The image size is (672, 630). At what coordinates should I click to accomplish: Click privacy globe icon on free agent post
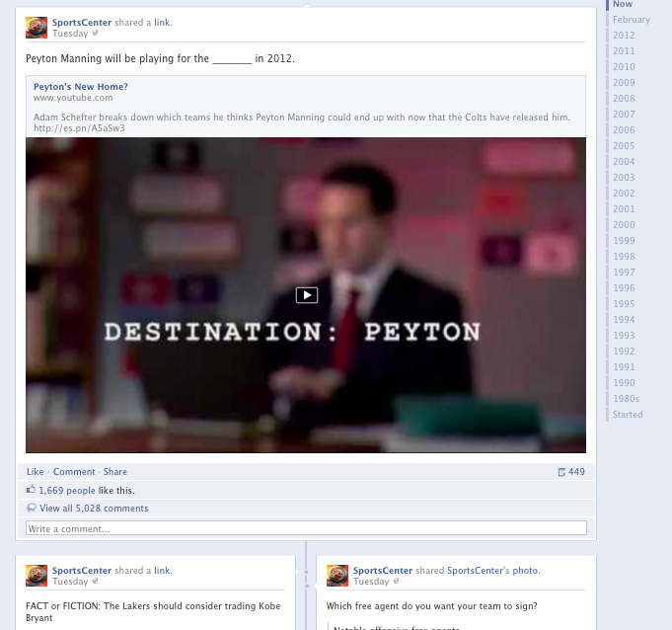click(396, 581)
